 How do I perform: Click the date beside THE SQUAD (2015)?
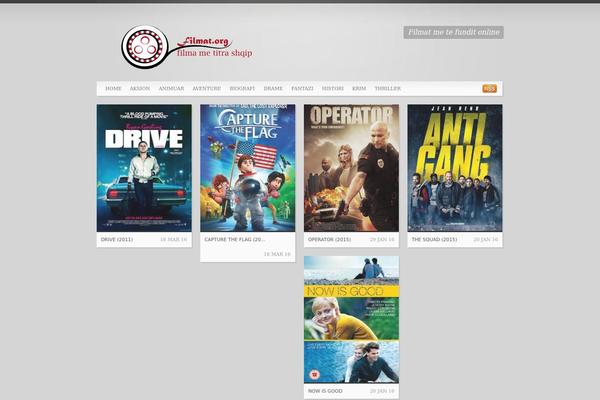(x=486, y=239)
